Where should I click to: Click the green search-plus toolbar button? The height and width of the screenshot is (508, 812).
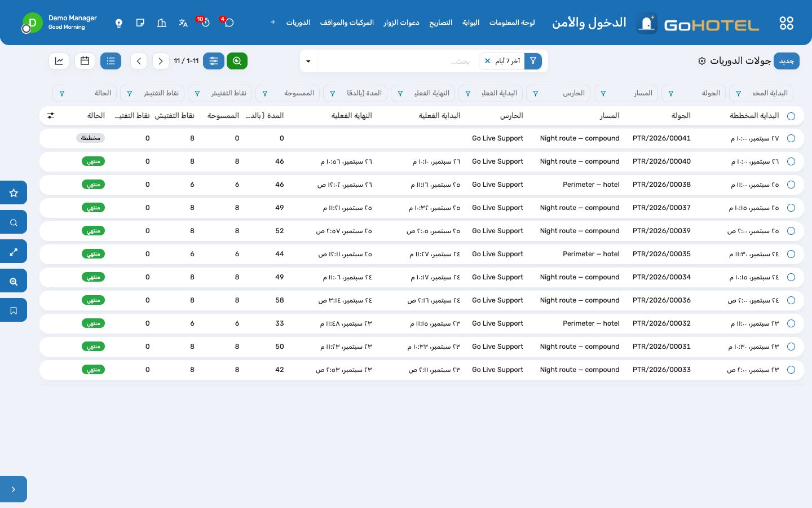coord(237,61)
